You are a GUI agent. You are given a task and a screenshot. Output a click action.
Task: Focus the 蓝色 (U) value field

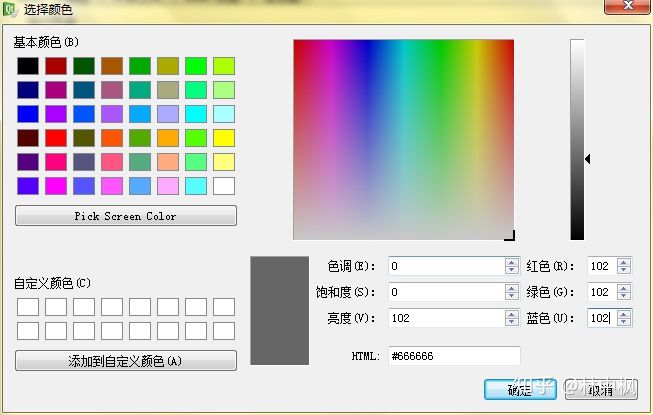(602, 318)
